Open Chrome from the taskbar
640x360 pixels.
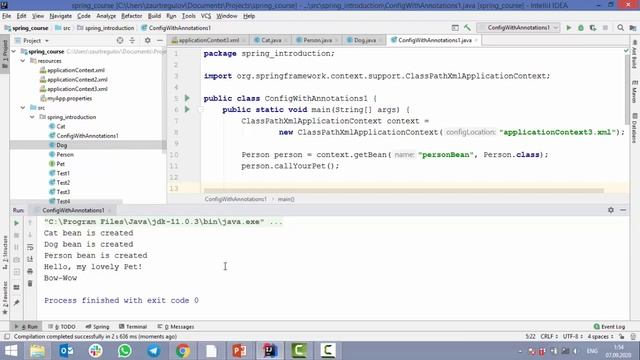183,351
